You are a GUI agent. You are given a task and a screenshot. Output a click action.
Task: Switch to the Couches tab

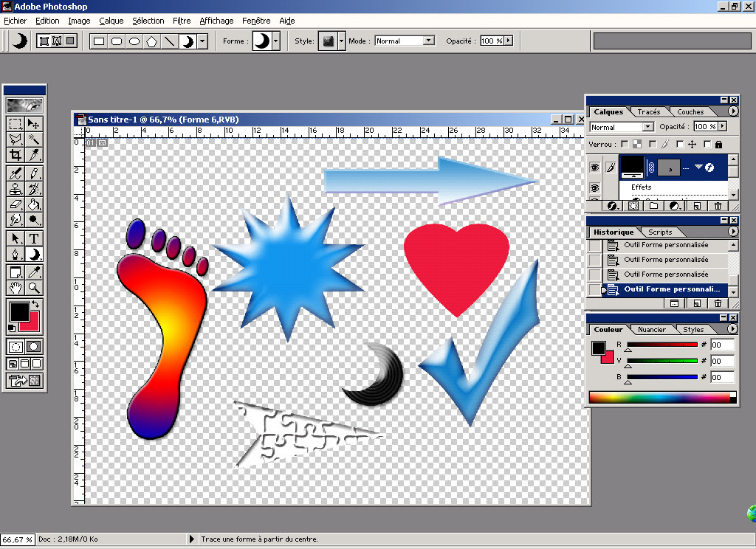point(690,112)
